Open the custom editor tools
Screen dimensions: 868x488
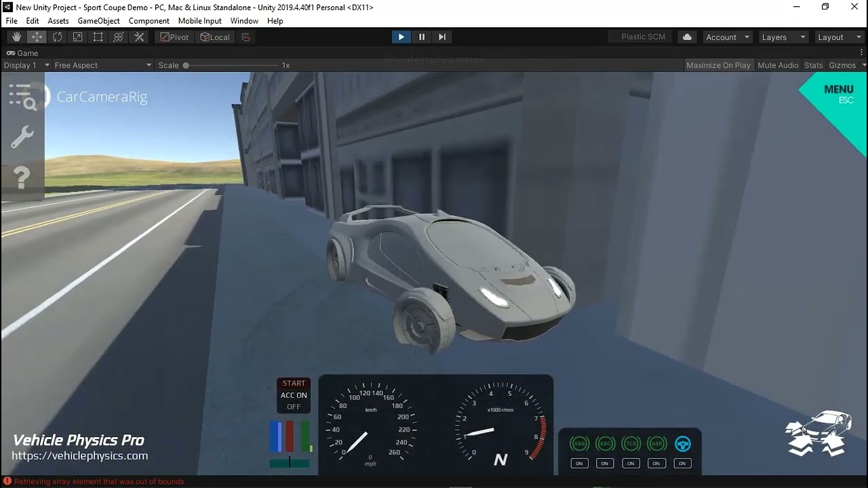click(x=138, y=37)
